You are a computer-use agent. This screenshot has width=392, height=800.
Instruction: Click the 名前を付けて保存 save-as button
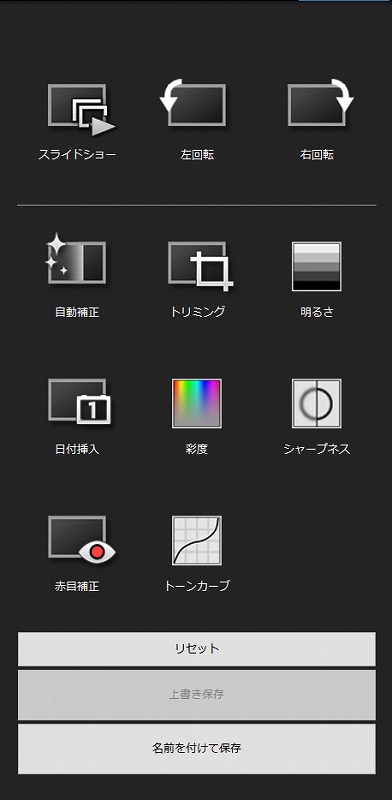197,748
